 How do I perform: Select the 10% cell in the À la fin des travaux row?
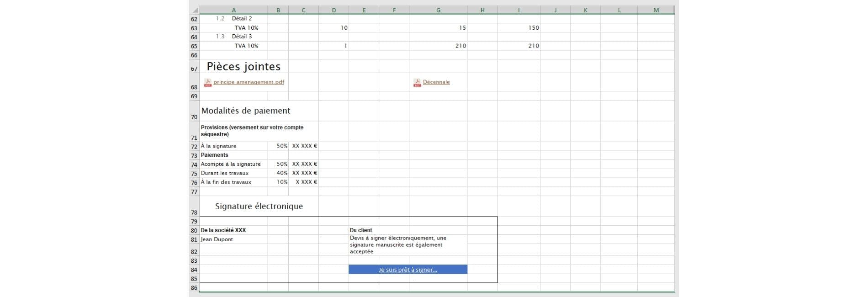click(x=278, y=182)
